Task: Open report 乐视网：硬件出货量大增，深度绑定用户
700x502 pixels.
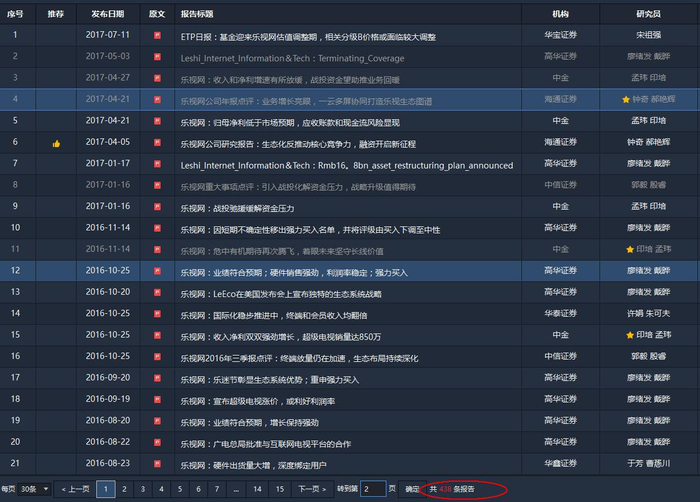Action: 254,466
